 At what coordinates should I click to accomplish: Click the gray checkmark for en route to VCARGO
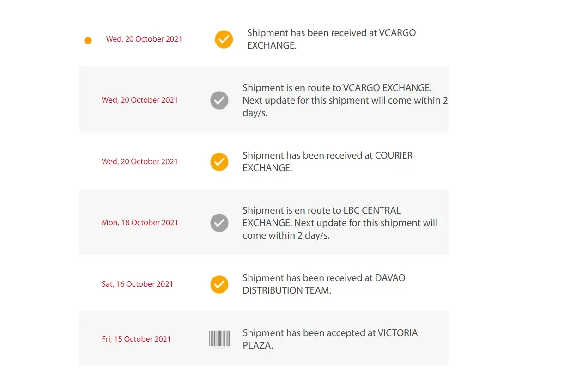point(219,100)
